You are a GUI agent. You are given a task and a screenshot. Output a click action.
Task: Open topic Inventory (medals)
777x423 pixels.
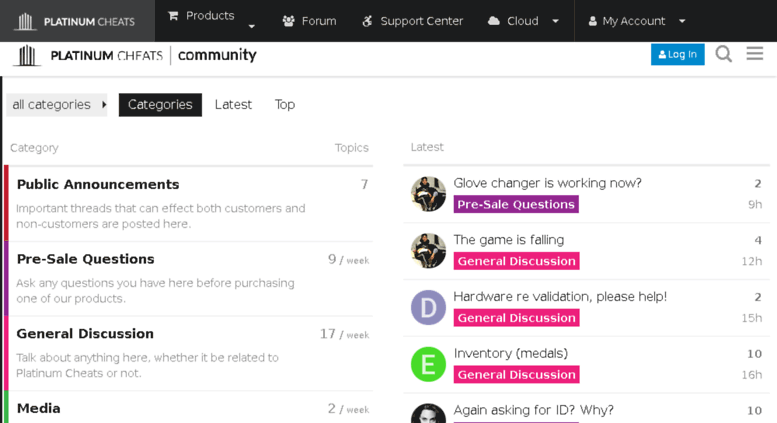(x=511, y=354)
